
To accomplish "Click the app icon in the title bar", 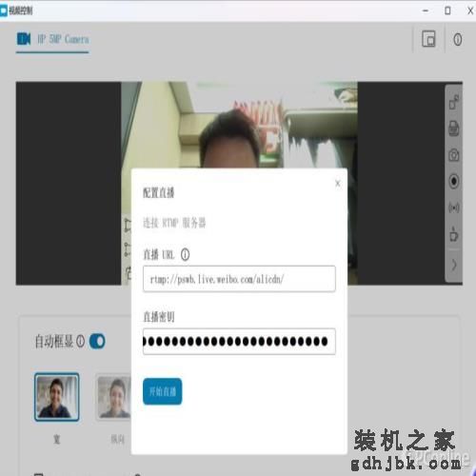I will click(x=4, y=10).
